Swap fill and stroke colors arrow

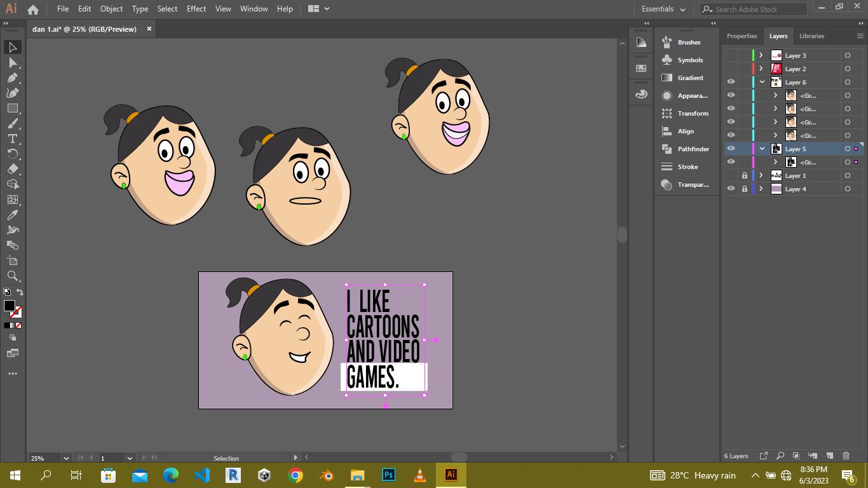coord(20,292)
